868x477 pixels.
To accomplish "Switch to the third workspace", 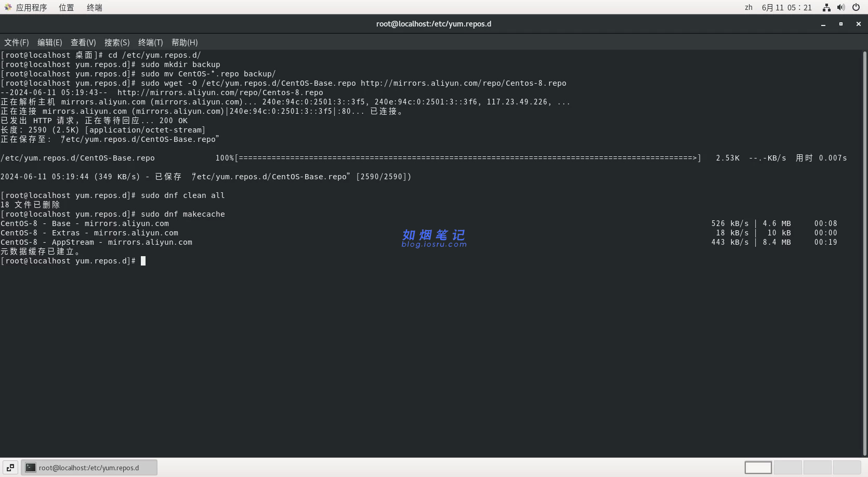I will (818, 468).
